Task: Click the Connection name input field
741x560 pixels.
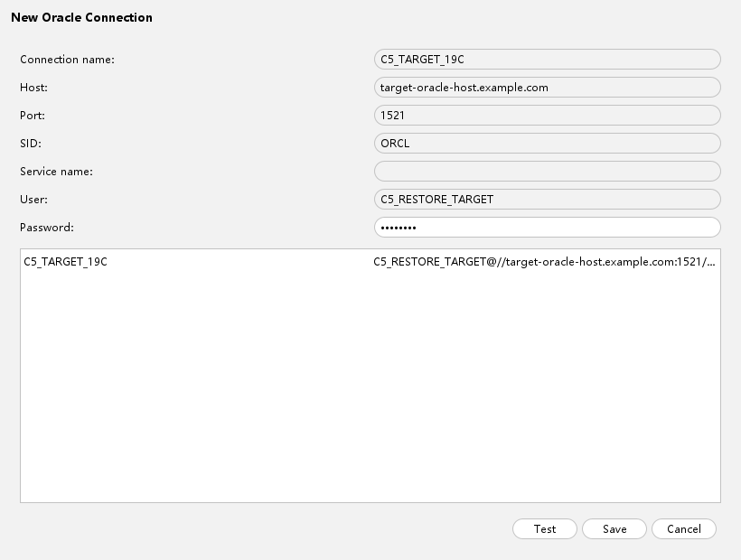Action: click(548, 59)
